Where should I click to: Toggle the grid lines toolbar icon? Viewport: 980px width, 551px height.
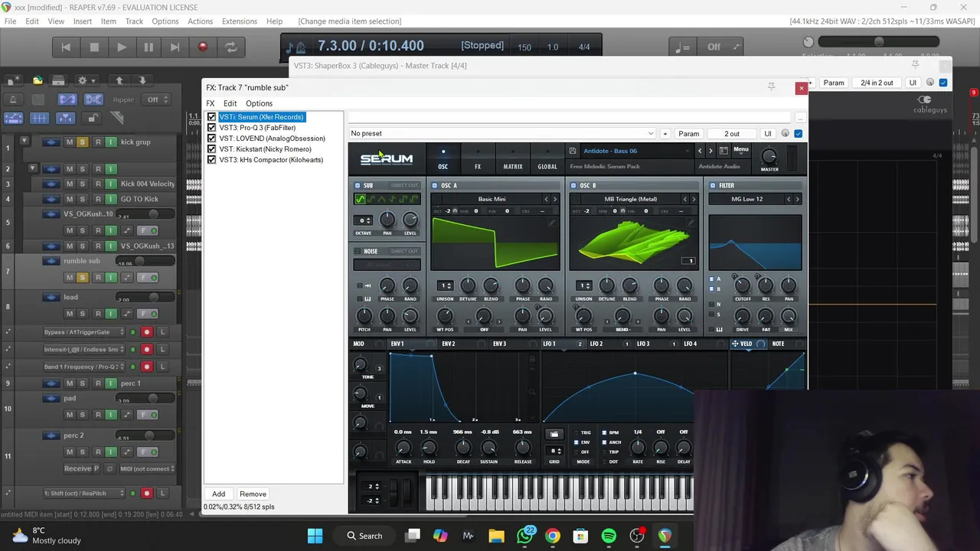pyautogui.click(x=39, y=118)
